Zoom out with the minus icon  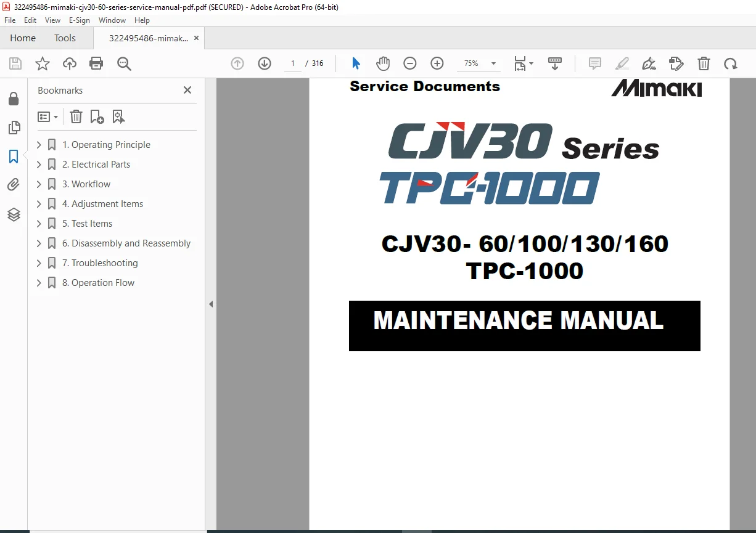click(410, 63)
